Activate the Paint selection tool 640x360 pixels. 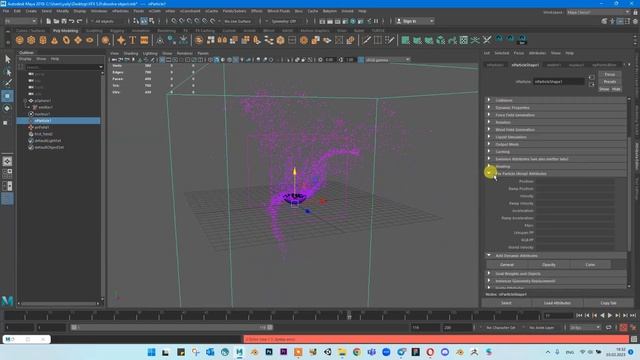pyautogui.click(x=7, y=83)
